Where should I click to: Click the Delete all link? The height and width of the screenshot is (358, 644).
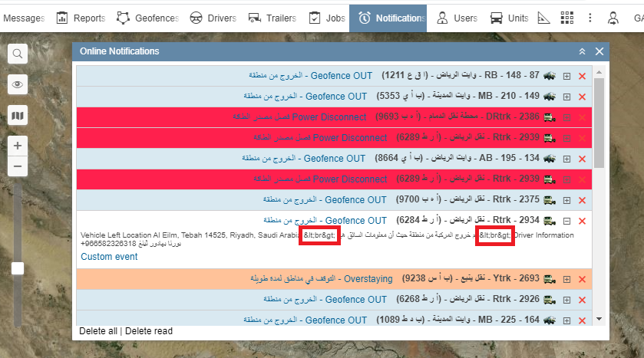(98, 331)
